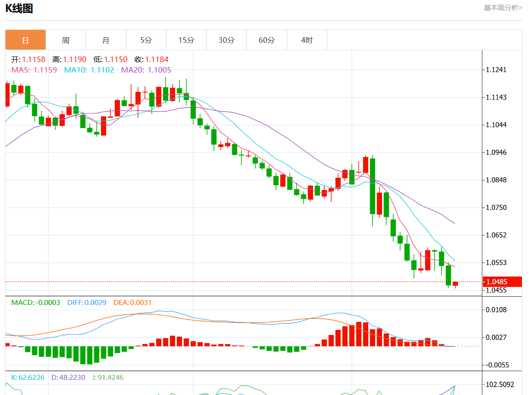Click the MACD value label
This screenshot has width=532, height=395.
(35, 302)
